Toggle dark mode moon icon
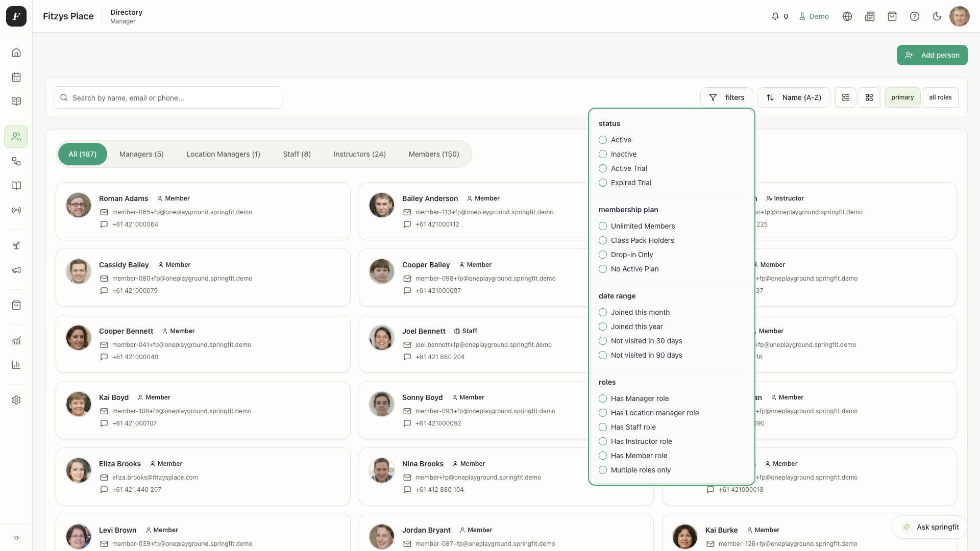 (x=937, y=16)
